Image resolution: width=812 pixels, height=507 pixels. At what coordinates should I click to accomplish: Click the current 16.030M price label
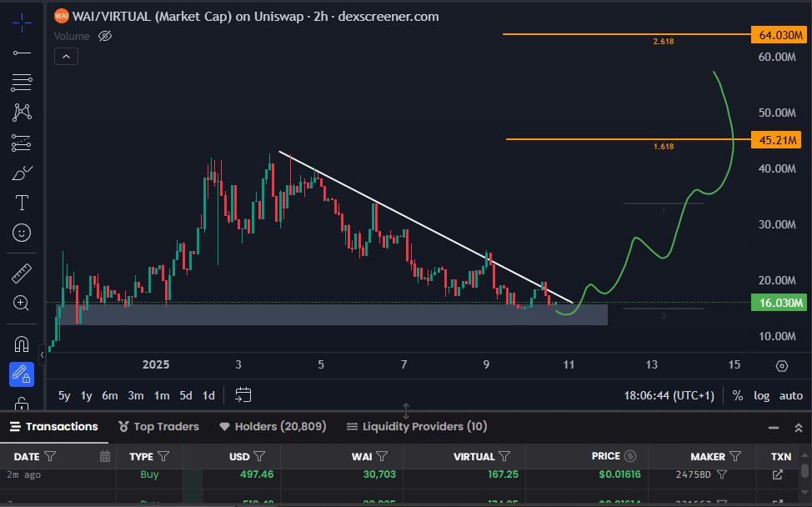779,303
